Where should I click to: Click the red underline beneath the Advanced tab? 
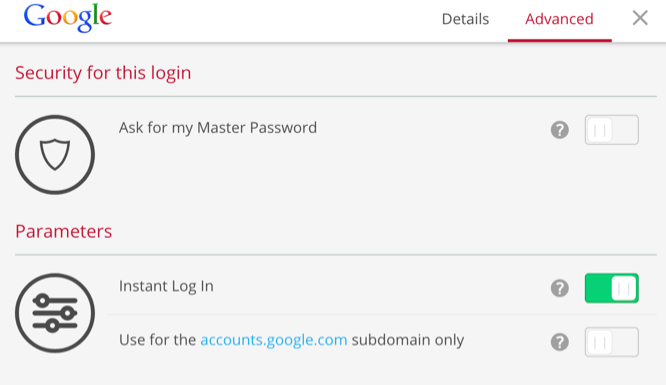point(560,40)
